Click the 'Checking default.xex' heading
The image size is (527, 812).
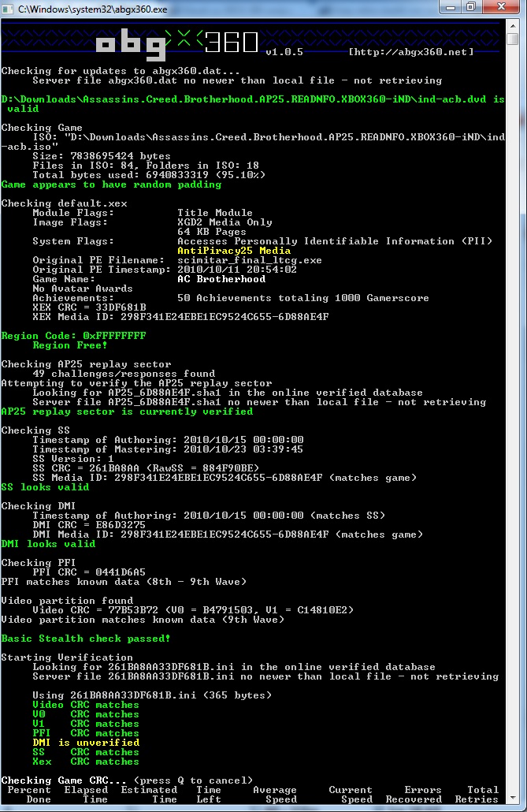tap(64, 203)
